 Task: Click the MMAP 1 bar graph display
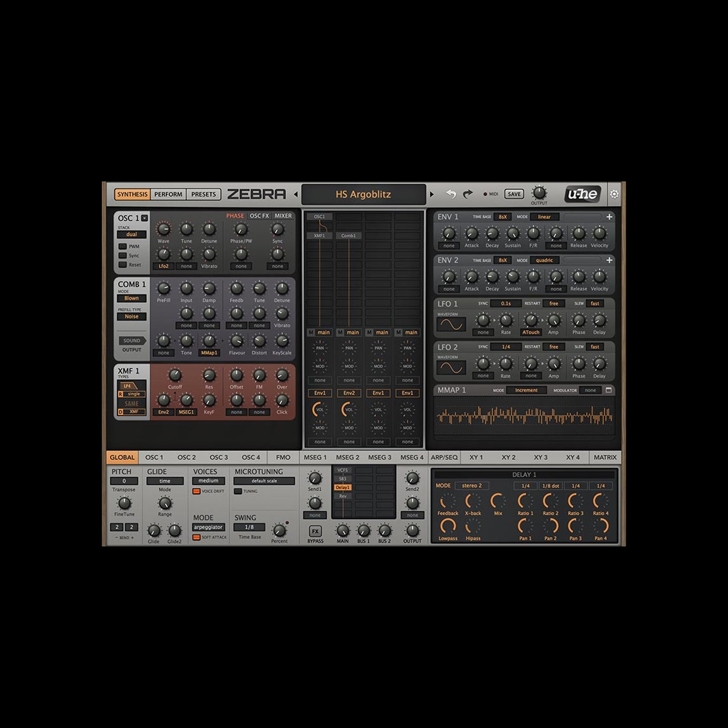524,416
